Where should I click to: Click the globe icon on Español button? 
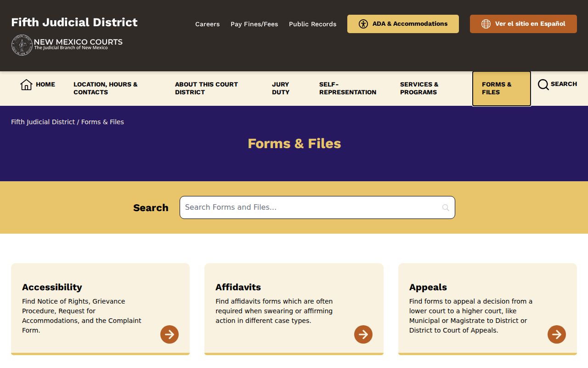[x=486, y=24]
